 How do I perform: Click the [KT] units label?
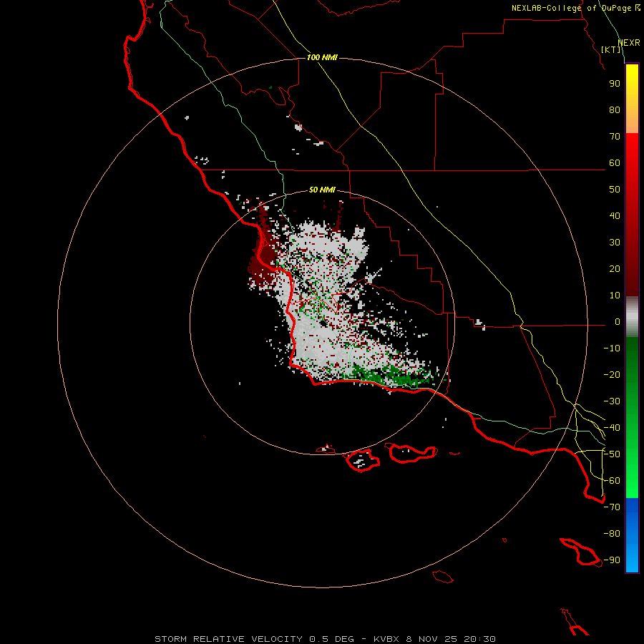click(610, 49)
